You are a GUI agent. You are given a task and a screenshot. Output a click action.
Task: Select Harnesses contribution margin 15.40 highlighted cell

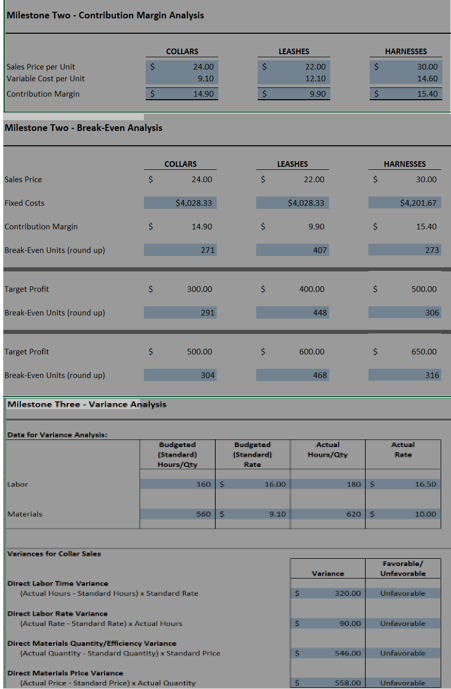coord(406,94)
